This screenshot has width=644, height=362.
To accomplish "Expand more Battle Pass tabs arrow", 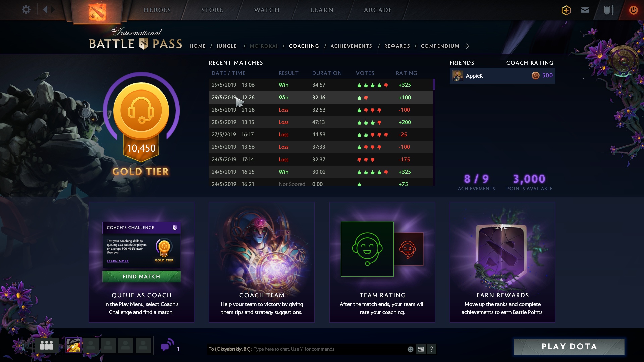I will pyautogui.click(x=466, y=46).
